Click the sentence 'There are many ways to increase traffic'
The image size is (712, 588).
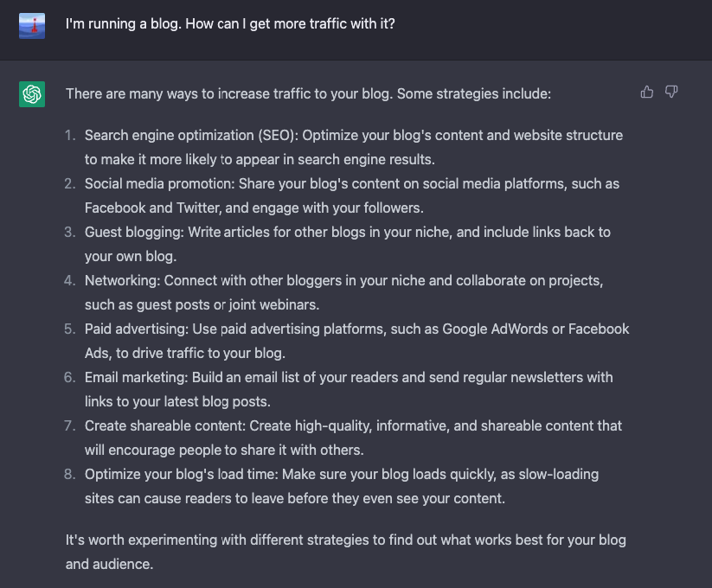point(308,94)
